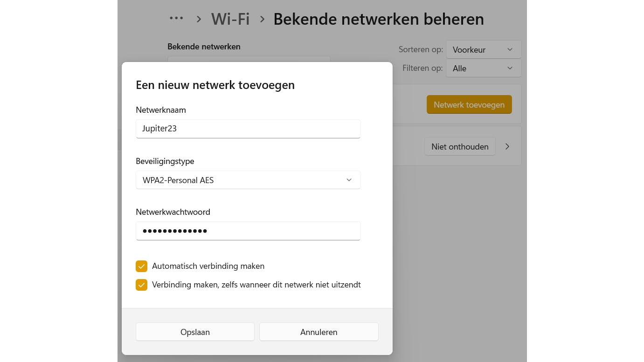The image size is (644, 362).
Task: Click the chevron between Wi-Fi and page title
Action: pos(262,19)
